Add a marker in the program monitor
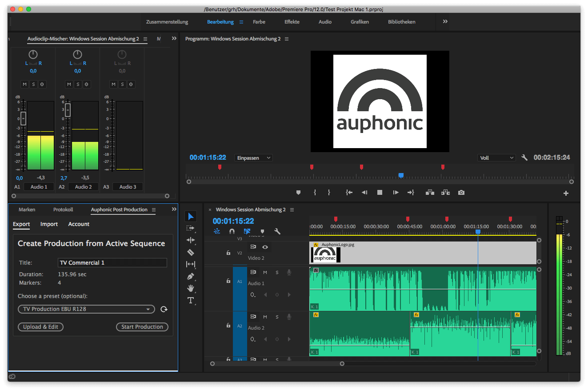Screen dimensions: 588x391 [298, 192]
